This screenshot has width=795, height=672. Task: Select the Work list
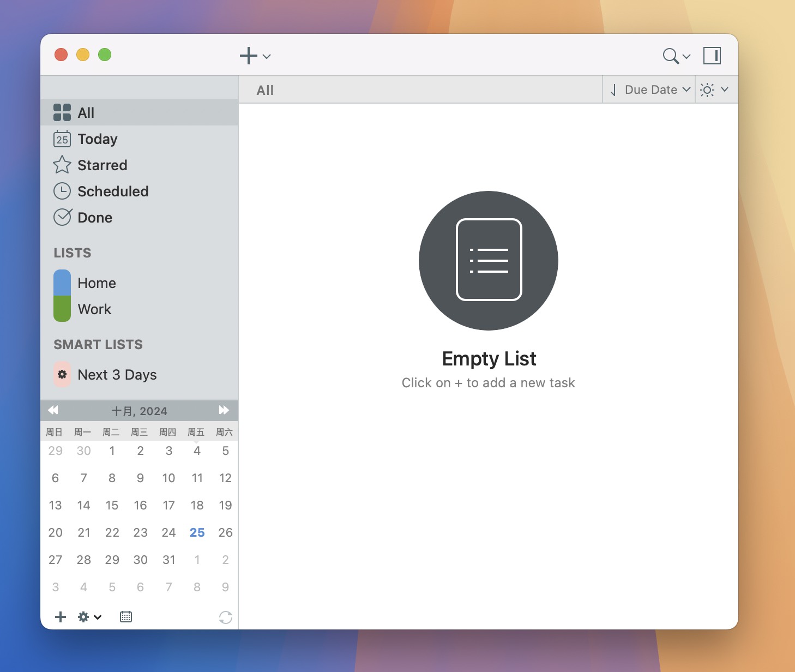tap(94, 309)
